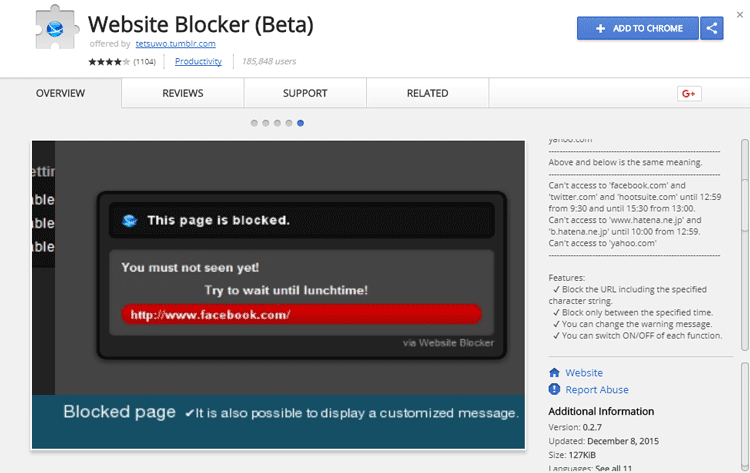Image resolution: width=750 pixels, height=473 pixels.
Task: Click the Report Abuse exclamation icon
Action: 554,389
